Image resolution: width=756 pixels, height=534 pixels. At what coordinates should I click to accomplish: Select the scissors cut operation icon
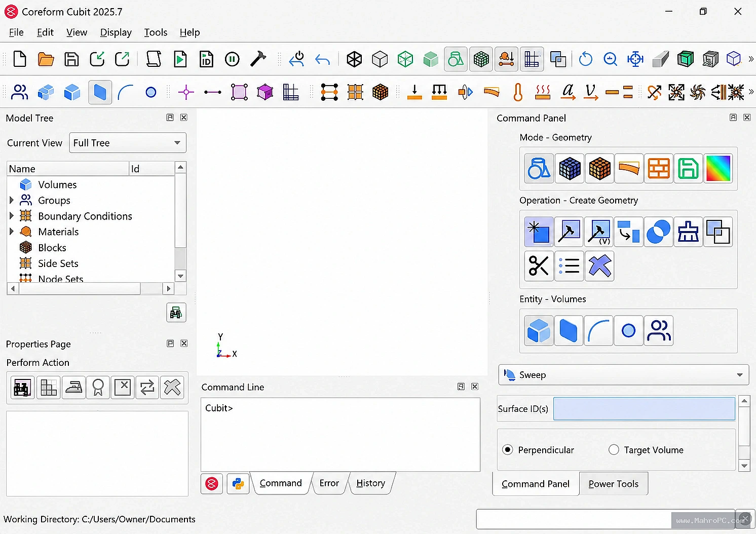[539, 265]
